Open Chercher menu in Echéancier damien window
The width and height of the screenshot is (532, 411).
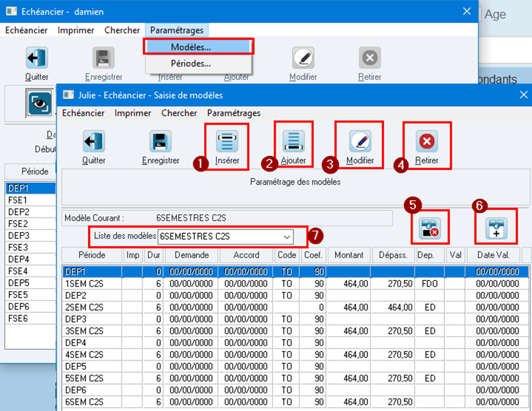[x=122, y=30]
